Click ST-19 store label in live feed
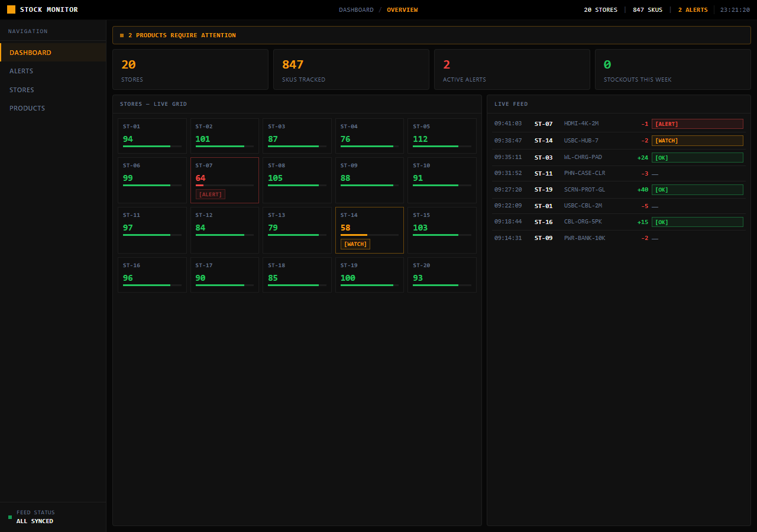The width and height of the screenshot is (757, 532). (544, 190)
